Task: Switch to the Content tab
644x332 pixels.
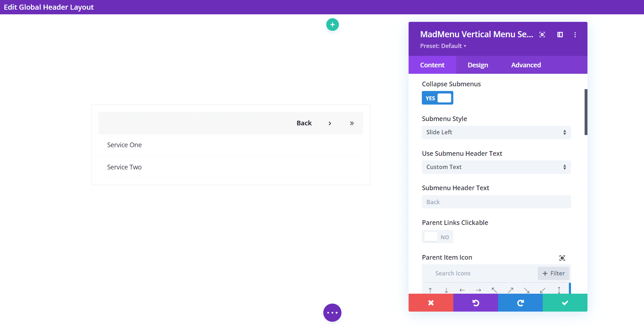Action: 432,65
